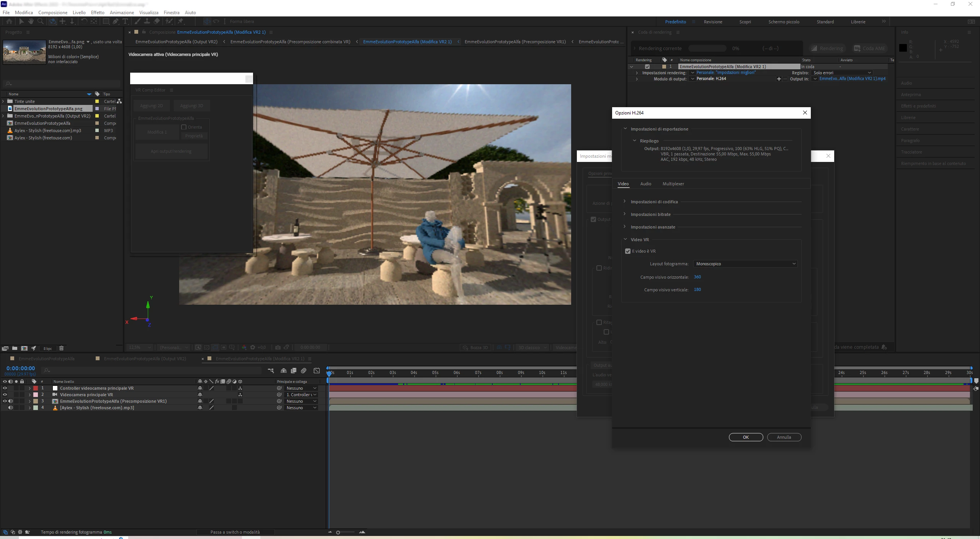Viewport: 980px width, 539px height.
Task: Click red label swatch of layer 1
Action: (x=36, y=388)
